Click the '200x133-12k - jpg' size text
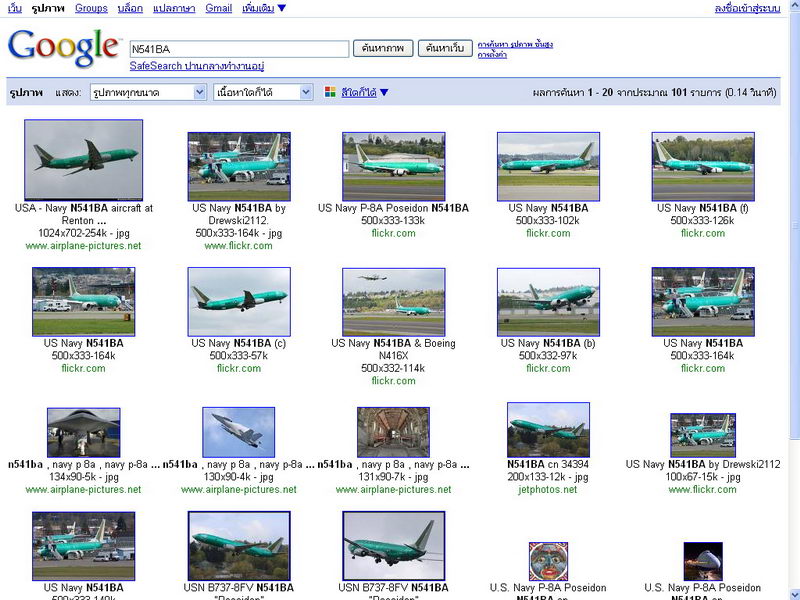Image resolution: width=800 pixels, height=600 pixels. 548,477
